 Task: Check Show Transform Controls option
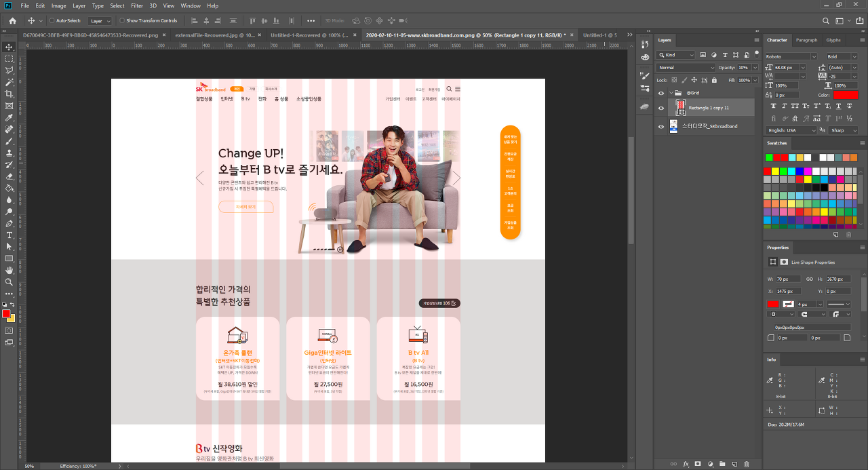123,21
